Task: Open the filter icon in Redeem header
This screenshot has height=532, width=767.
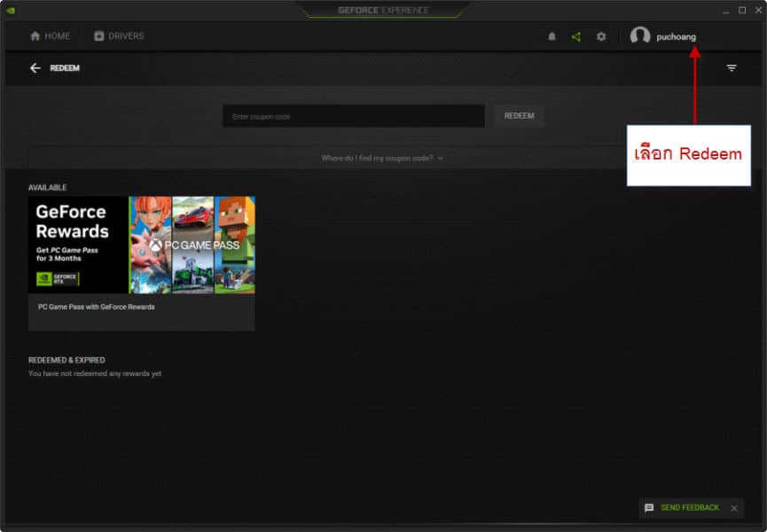Action: point(732,68)
